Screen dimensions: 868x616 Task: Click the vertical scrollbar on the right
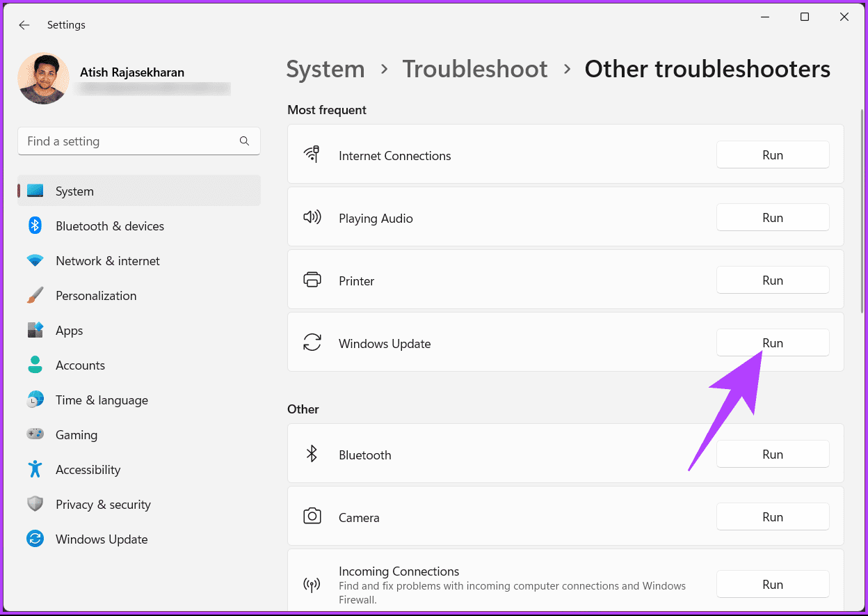pyautogui.click(x=862, y=209)
